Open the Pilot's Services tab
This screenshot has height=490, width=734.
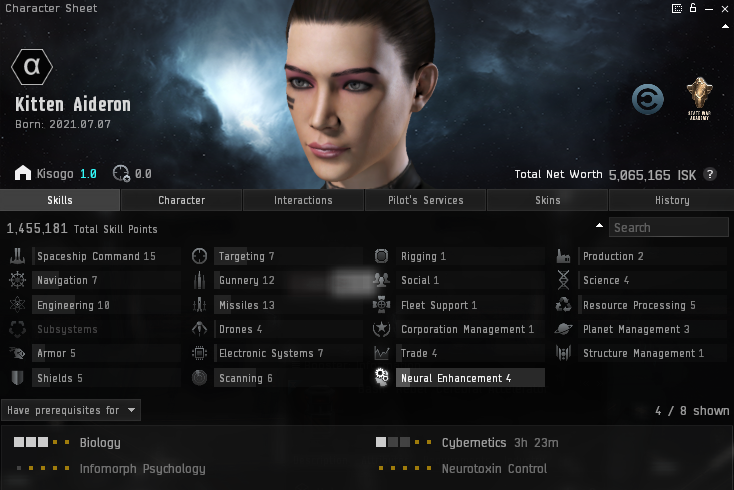(x=426, y=200)
